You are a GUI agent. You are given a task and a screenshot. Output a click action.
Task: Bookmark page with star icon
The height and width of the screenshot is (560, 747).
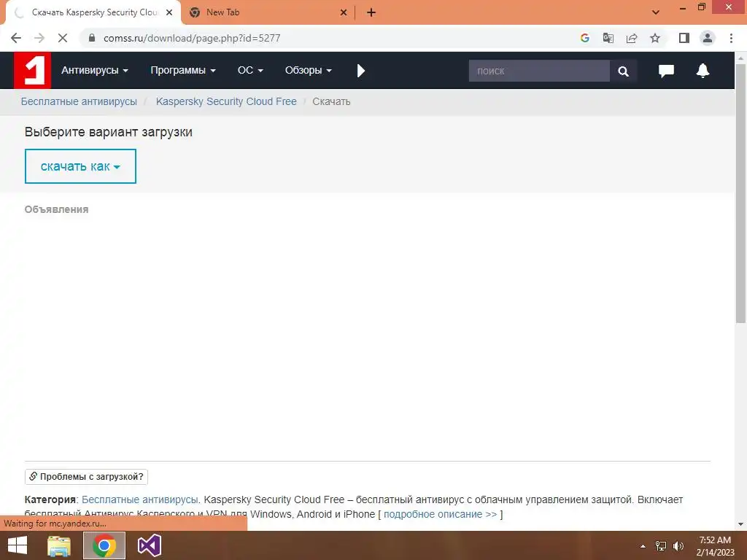[x=655, y=38]
